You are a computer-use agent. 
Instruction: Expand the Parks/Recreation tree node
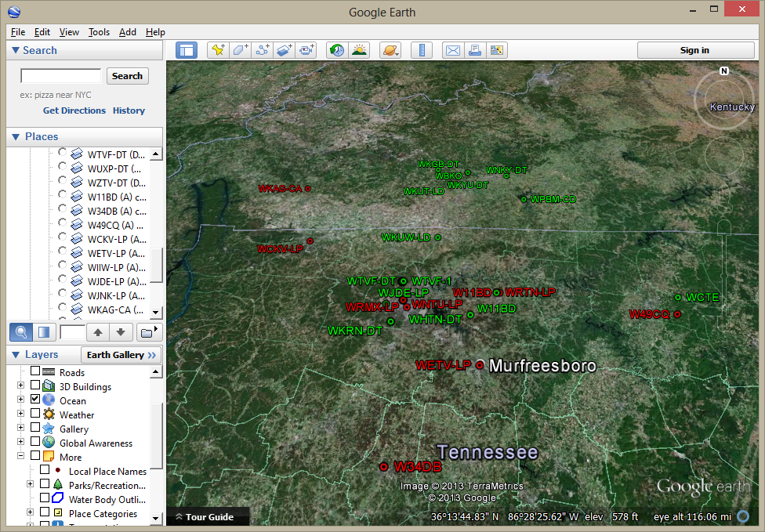click(30, 484)
